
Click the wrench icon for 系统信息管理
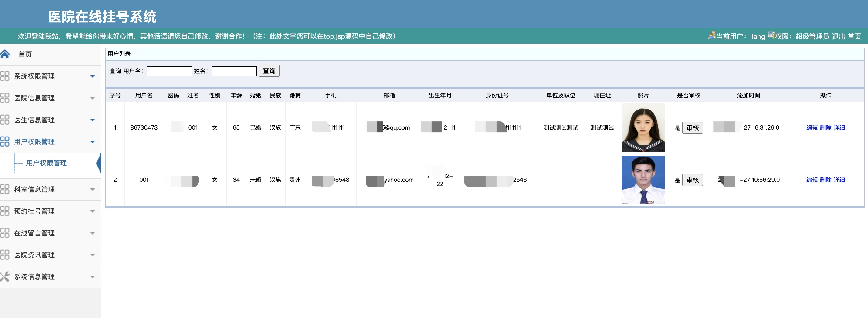[x=5, y=276]
